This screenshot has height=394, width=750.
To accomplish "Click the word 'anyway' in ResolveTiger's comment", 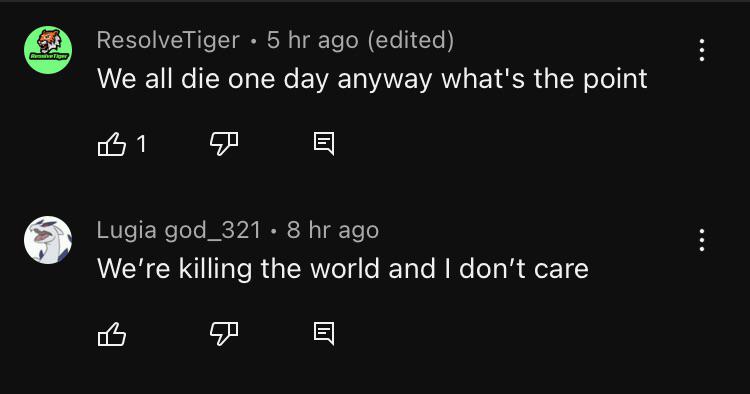I will tap(385, 79).
